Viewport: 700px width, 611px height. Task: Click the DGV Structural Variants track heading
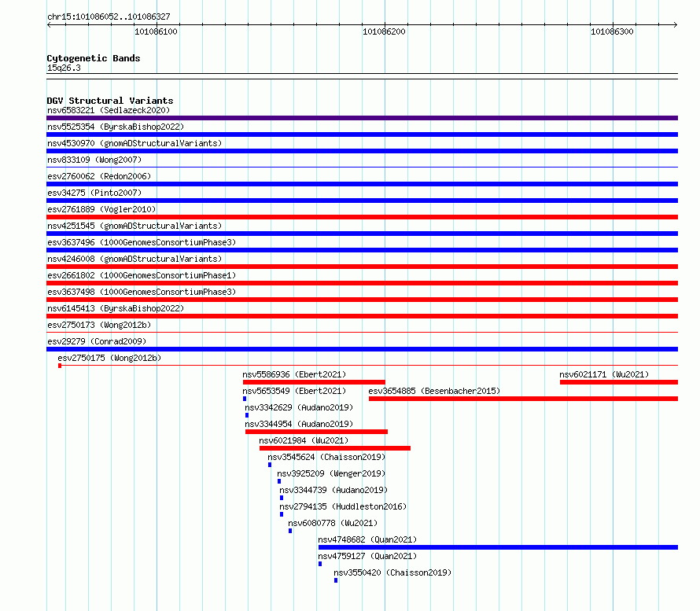pyautogui.click(x=110, y=101)
